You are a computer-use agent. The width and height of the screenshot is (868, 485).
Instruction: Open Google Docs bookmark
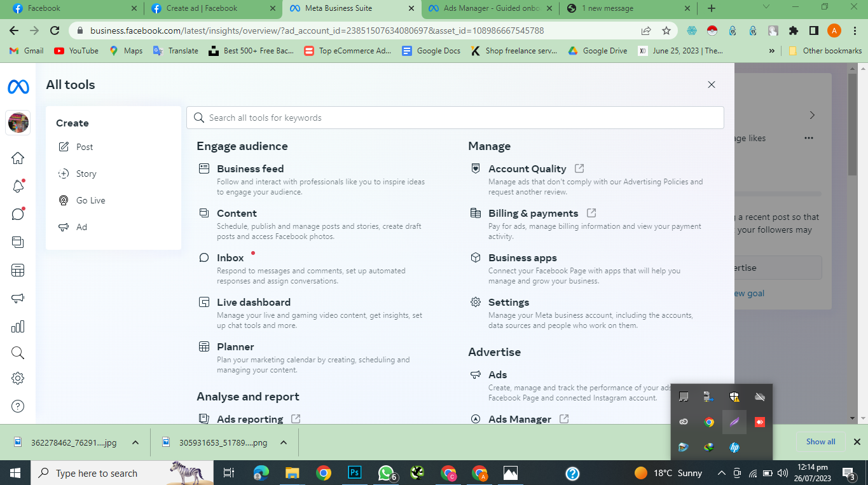(x=431, y=51)
